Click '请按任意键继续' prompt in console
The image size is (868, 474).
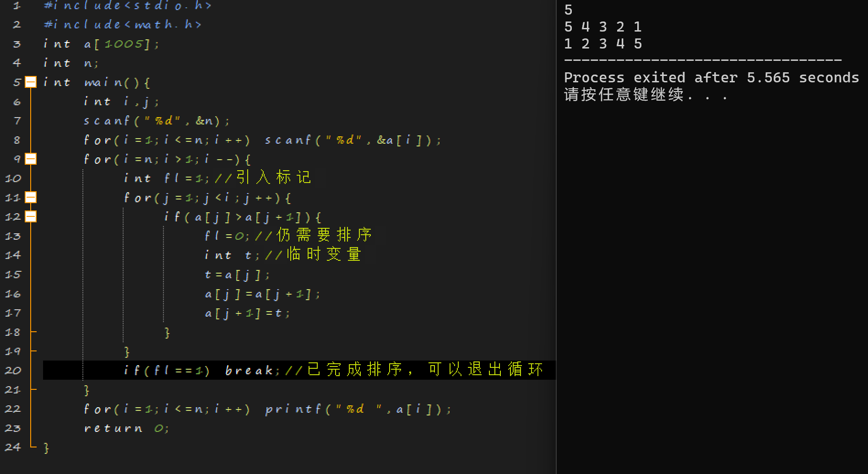(624, 95)
